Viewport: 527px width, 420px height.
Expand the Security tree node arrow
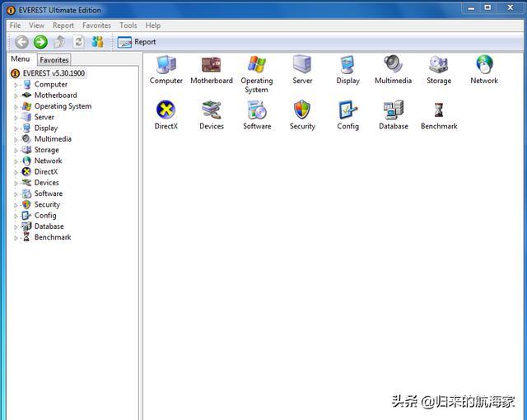pos(16,205)
